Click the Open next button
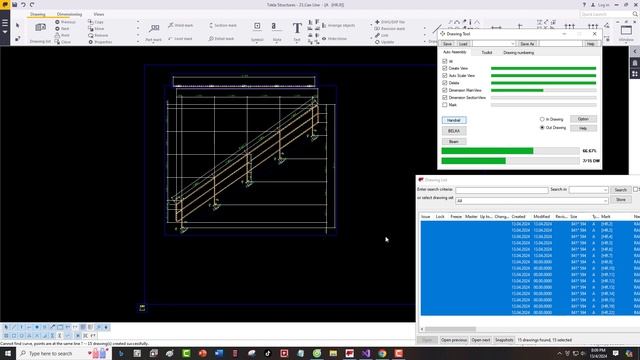 tap(480, 340)
